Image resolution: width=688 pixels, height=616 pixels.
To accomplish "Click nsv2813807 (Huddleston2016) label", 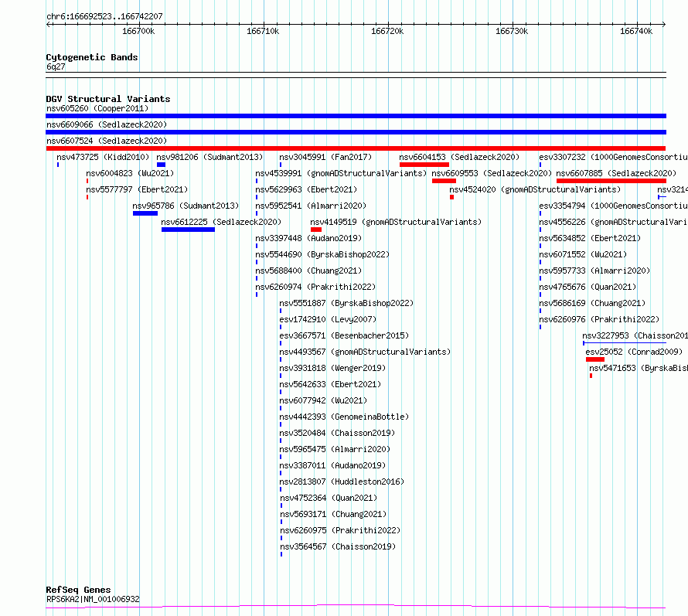I will (x=342, y=482).
